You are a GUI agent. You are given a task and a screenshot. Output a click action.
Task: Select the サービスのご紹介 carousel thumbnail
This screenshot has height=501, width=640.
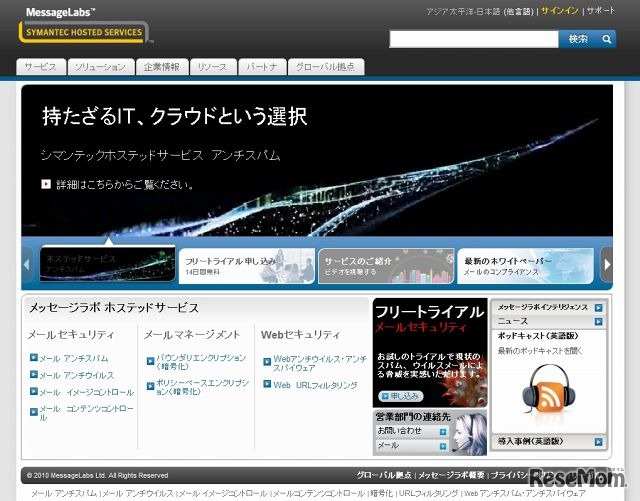[386, 266]
